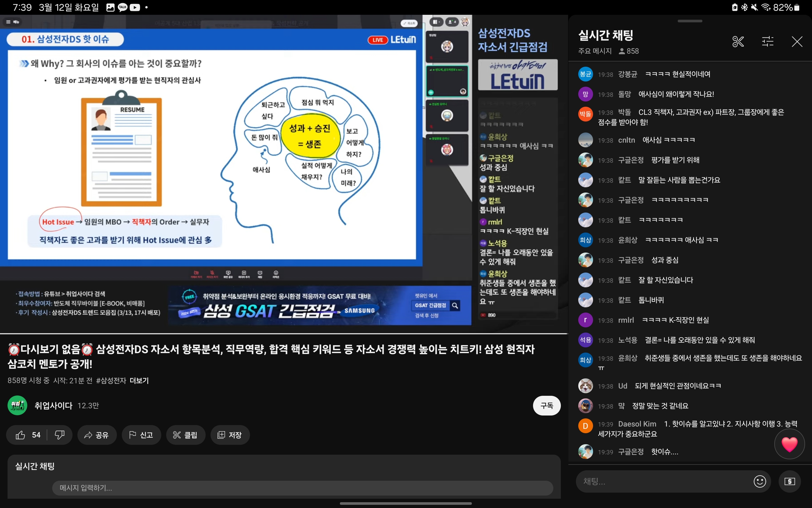Like the video with thumbs up
Image resolution: width=812 pixels, height=508 pixels.
pos(21,435)
